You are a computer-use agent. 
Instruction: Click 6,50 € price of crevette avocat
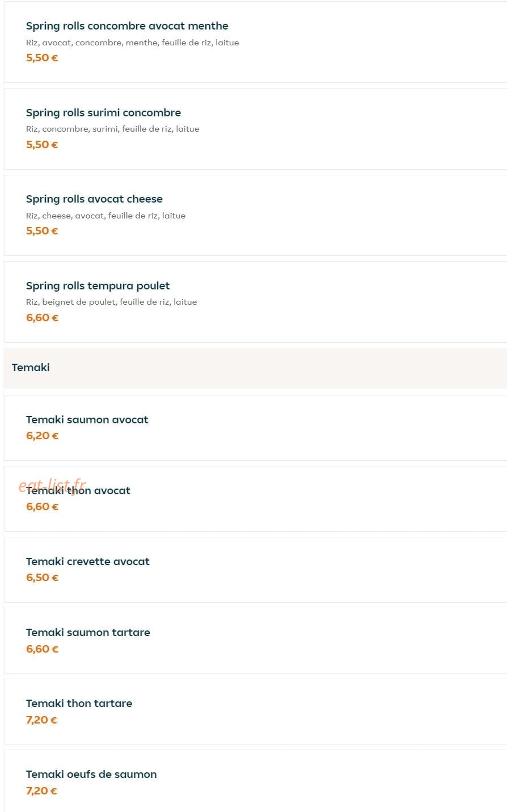coord(42,578)
